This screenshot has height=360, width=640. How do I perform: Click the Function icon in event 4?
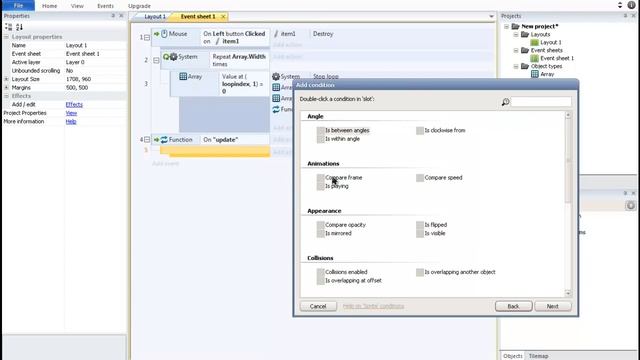[164, 140]
